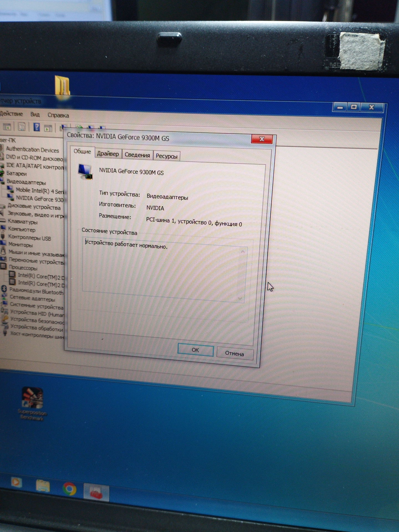
Task: Close the NVIDIA GeForce 9300M GS properties dialog
Action: 262,139
